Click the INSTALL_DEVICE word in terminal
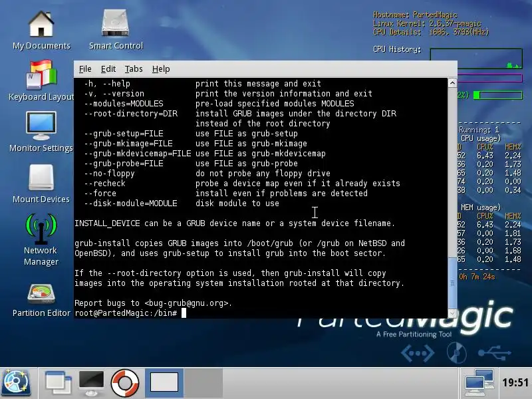 tap(107, 223)
